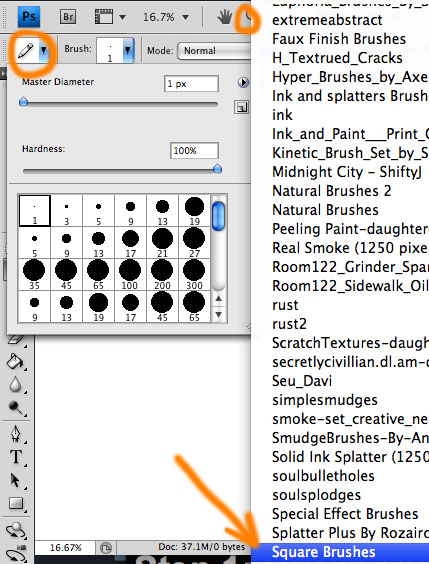
Task: Select the Pen tool
Action: click(x=15, y=434)
